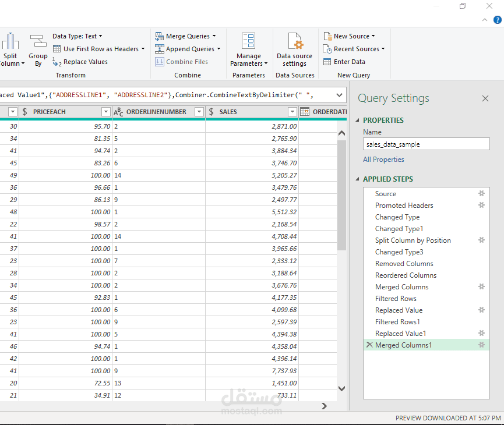Viewport: 504px width, 425px height.
Task: Open the SALES column filter dropdown
Action: point(292,112)
